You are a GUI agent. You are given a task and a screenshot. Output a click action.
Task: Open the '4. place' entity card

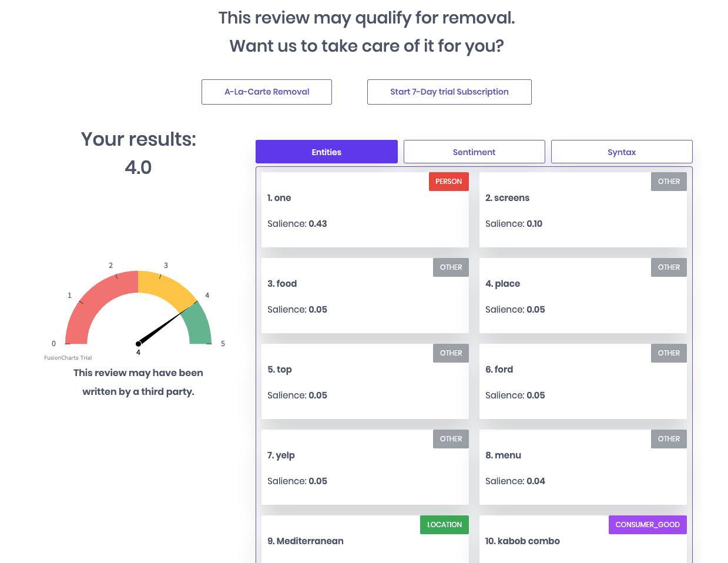582,296
